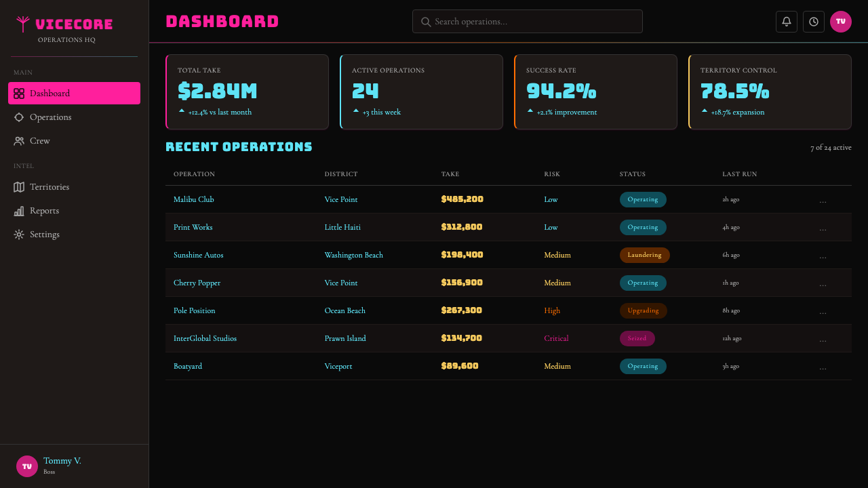Screen dimensions: 868x488
Task: Click the $267,300 take value
Action: 462,310
